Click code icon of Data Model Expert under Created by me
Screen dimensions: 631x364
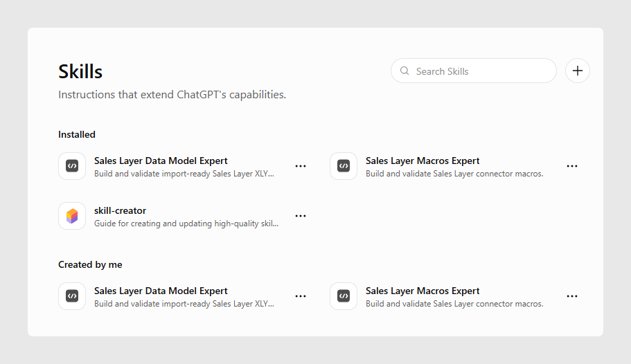pyautogui.click(x=72, y=296)
